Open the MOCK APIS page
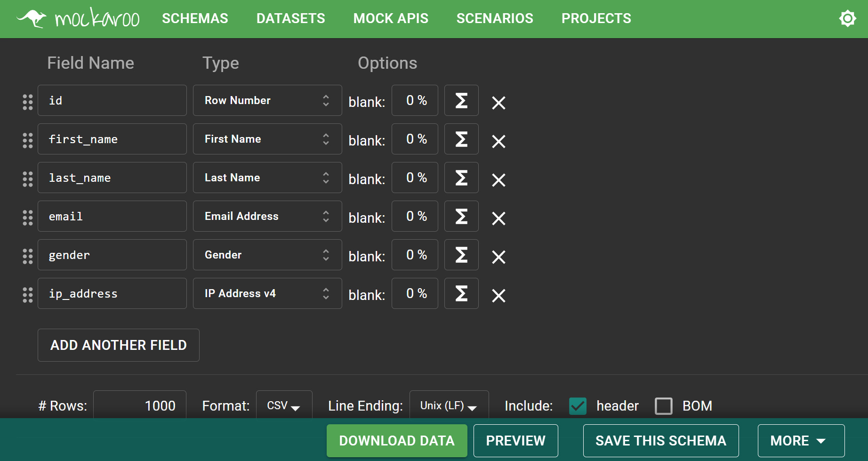Screen dimensions: 868x461 click(391, 19)
